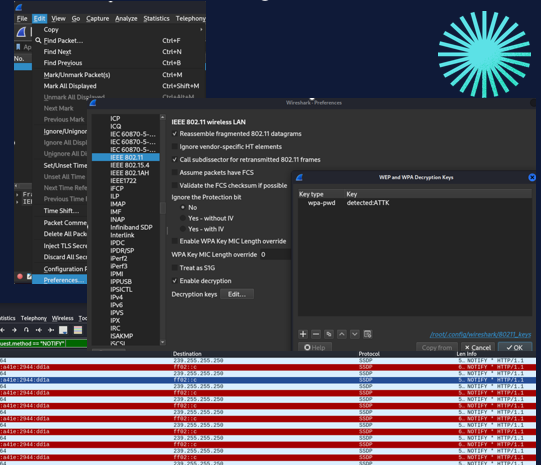Click protocol list scroll up arrow

[163, 118]
